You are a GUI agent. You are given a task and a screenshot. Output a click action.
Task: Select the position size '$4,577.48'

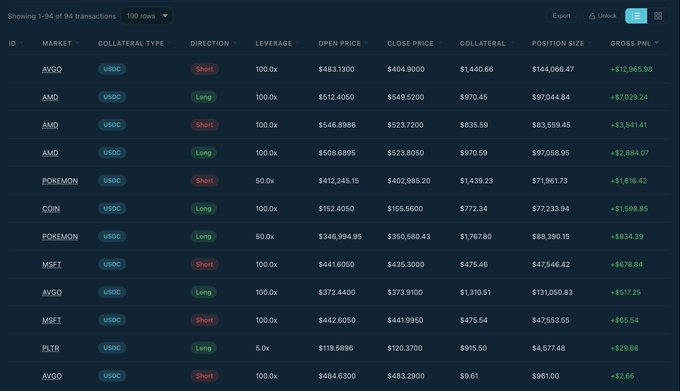tap(549, 348)
